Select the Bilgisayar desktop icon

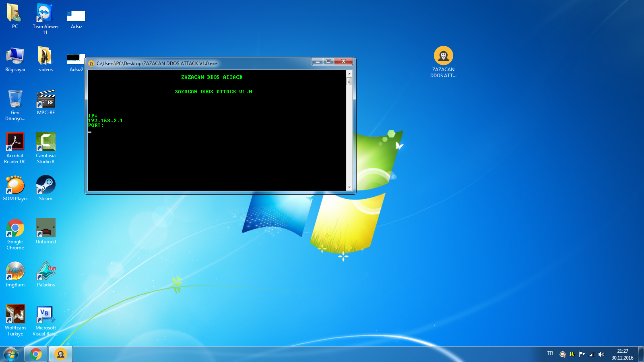pos(15,60)
